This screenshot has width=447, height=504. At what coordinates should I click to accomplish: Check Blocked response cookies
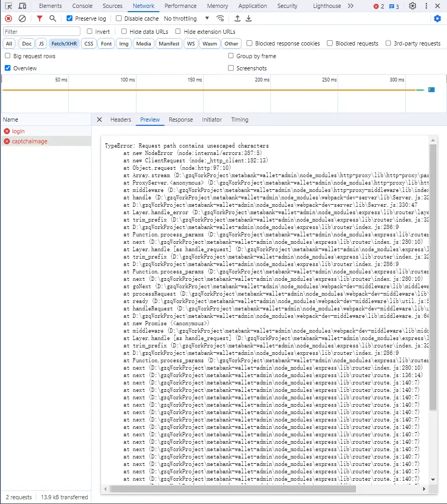(x=249, y=43)
